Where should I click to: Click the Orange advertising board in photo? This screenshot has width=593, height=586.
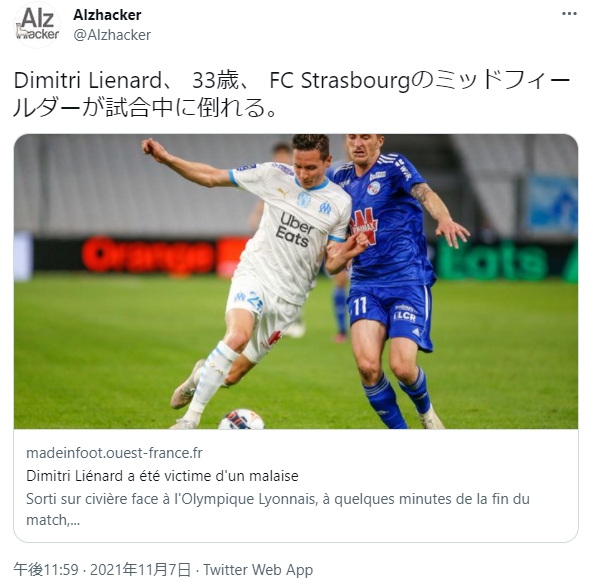[x=147, y=255]
